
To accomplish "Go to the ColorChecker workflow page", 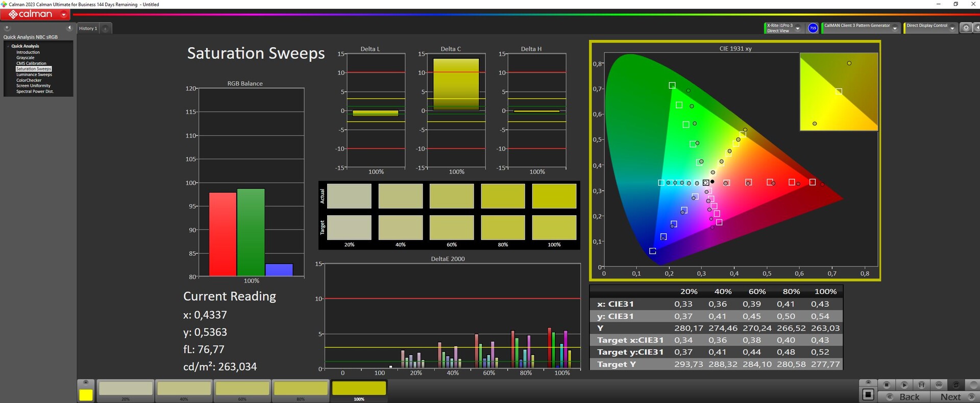I will pos(29,80).
